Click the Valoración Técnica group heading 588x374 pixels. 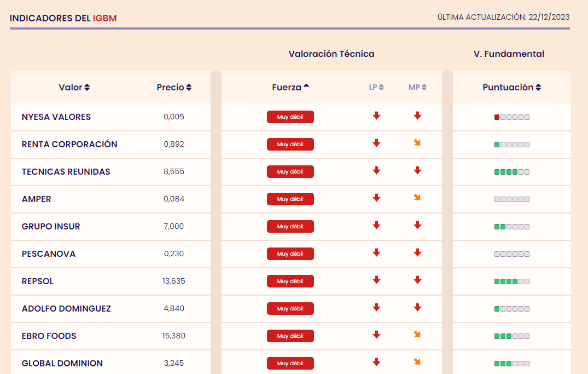(331, 54)
